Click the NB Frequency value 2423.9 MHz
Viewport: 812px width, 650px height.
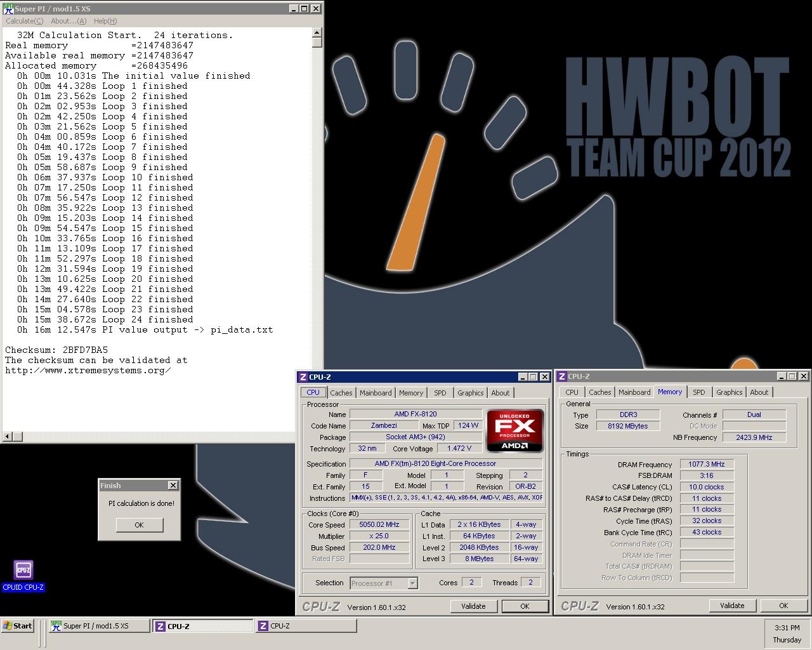pos(754,438)
